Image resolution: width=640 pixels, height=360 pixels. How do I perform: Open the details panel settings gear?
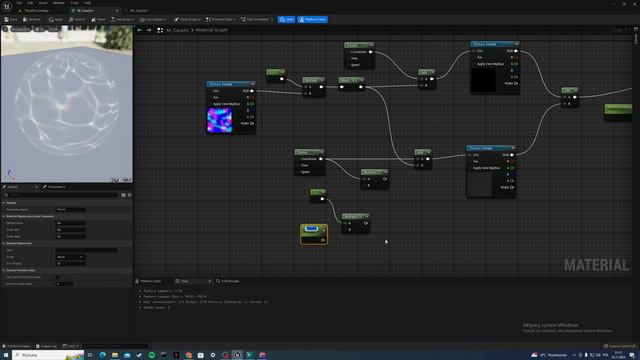point(129,195)
